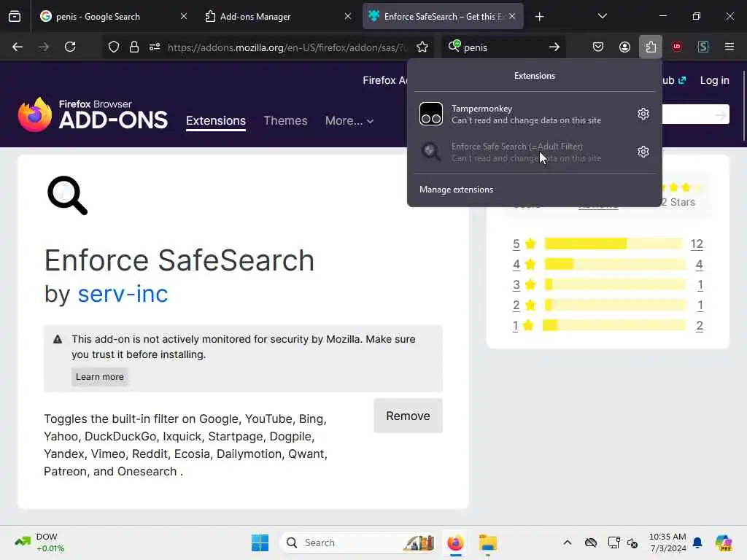Reload the current page
Viewport: 747px width, 560px height.
tap(70, 47)
